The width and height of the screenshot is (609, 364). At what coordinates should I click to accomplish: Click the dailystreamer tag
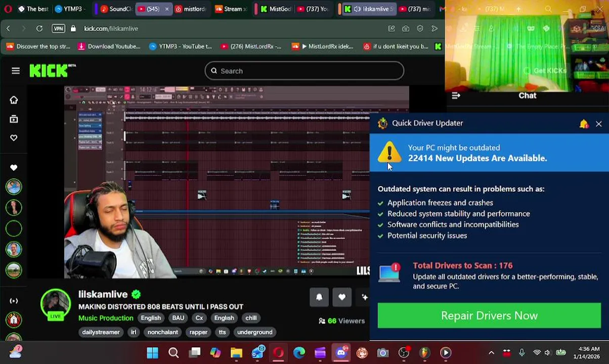click(101, 332)
